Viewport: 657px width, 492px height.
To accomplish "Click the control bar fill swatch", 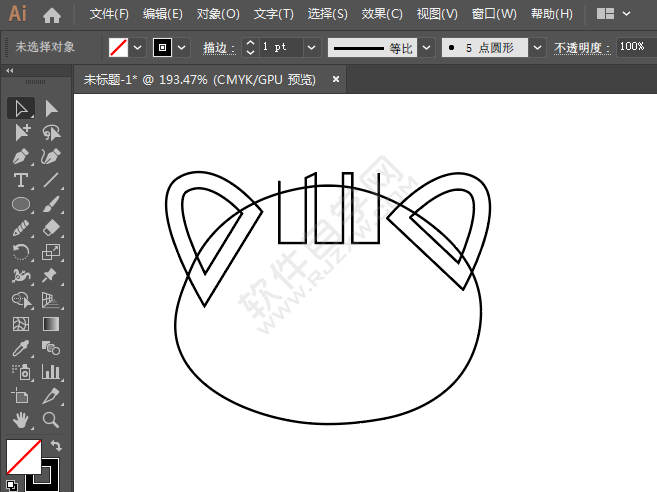I will [119, 48].
